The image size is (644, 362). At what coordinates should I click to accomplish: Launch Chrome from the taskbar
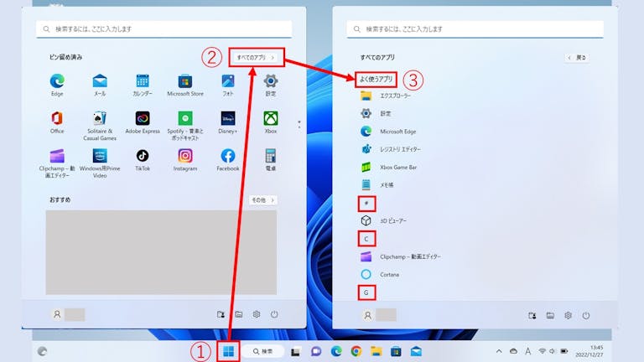pyautogui.click(x=356, y=351)
